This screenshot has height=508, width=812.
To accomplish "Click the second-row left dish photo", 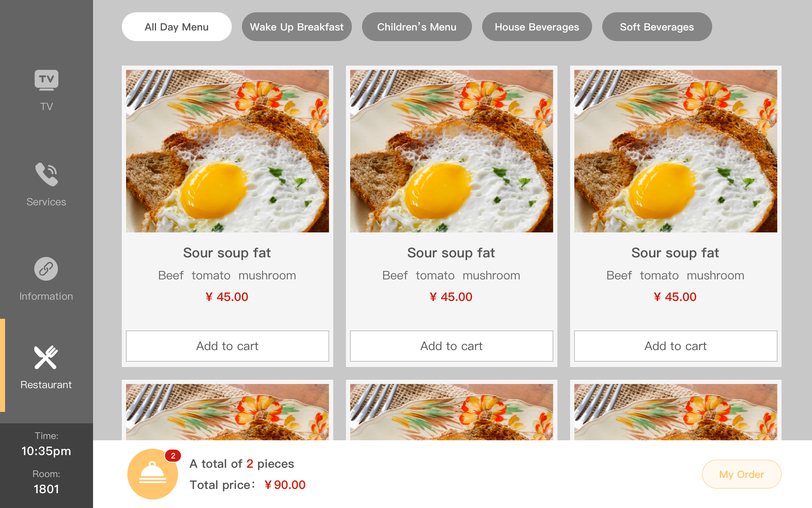I will point(227,411).
